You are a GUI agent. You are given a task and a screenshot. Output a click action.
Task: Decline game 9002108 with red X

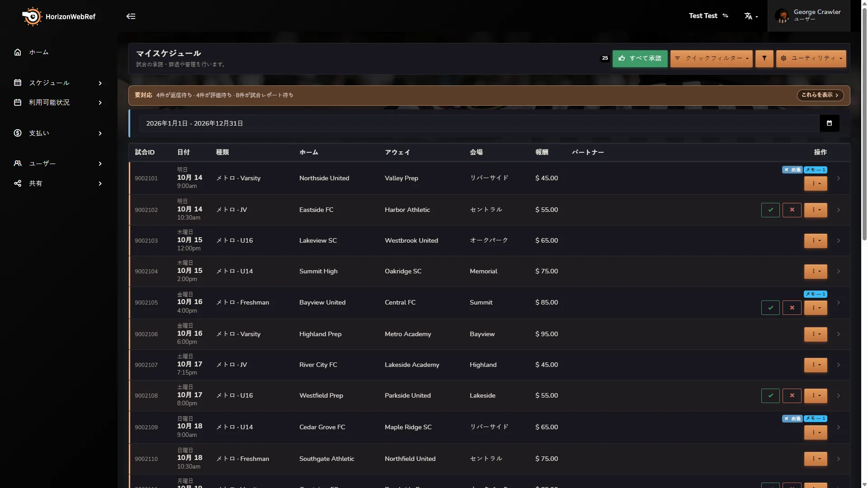coord(792,396)
